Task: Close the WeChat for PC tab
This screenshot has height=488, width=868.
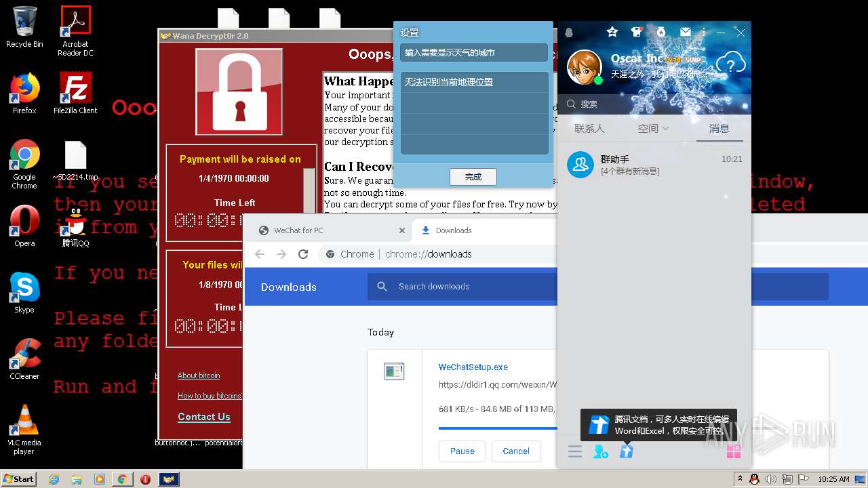Action: click(401, 230)
